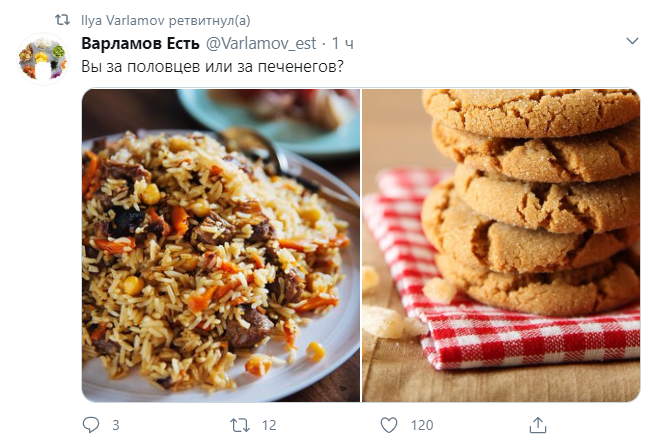656x446 pixels.
Task: Open the @Varlamov_est handle link
Action: (263, 43)
